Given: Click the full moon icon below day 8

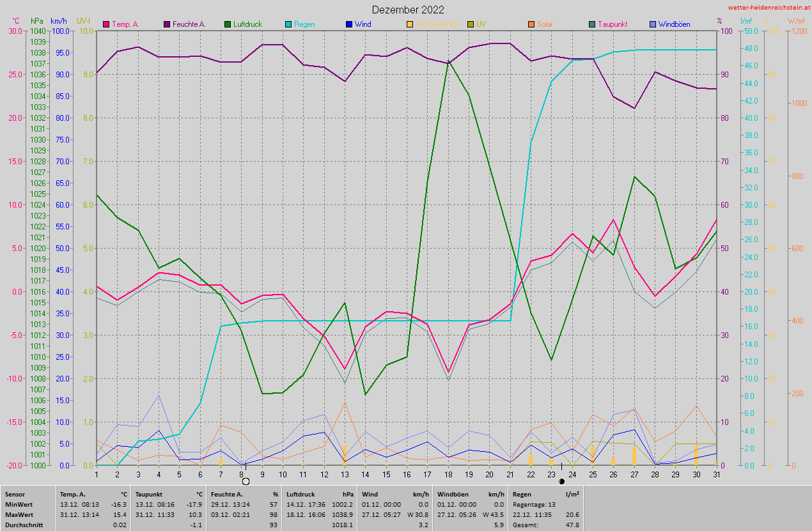Looking at the screenshot, I should click(x=246, y=481).
